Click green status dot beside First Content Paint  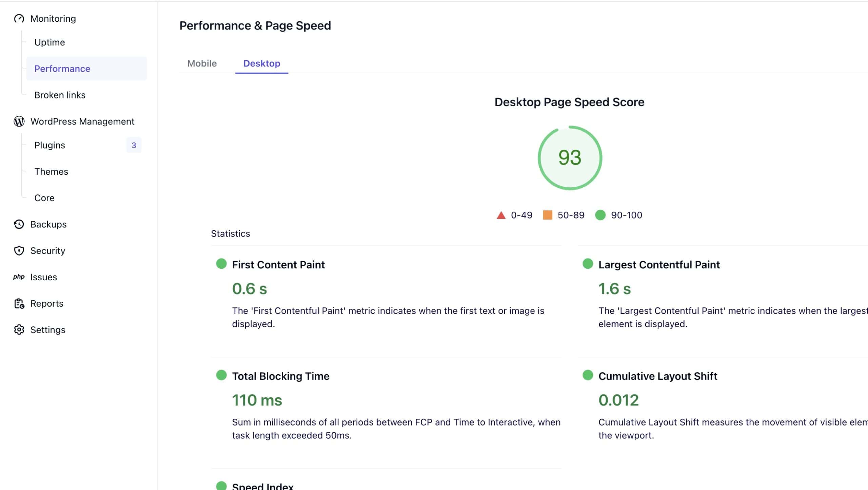pyautogui.click(x=221, y=264)
